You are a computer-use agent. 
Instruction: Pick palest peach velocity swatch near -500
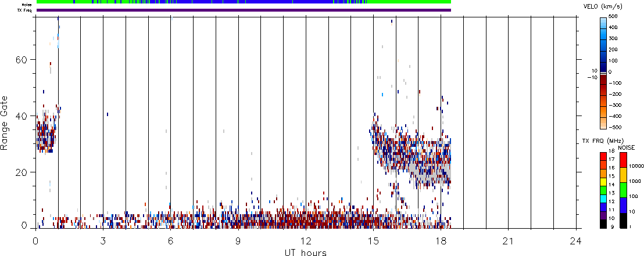(603, 124)
